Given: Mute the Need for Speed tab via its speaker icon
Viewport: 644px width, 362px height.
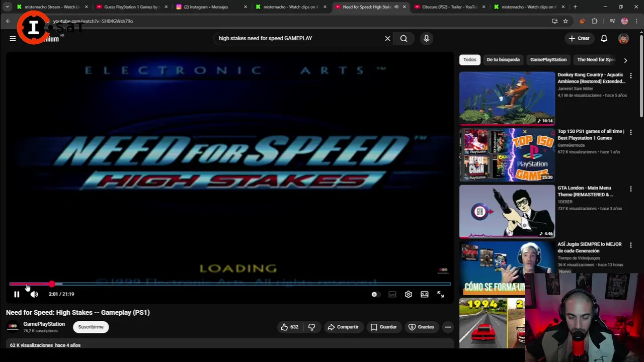Looking at the screenshot, I should coord(396,7).
